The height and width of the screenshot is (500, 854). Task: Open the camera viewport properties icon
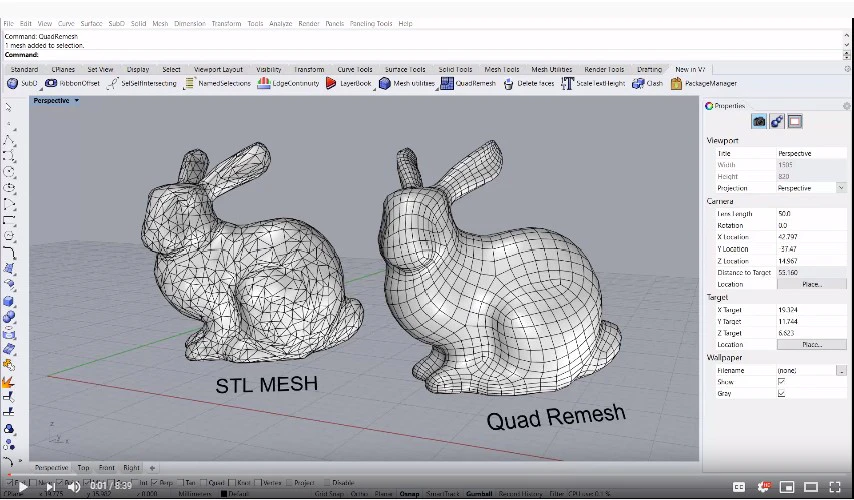tap(759, 121)
